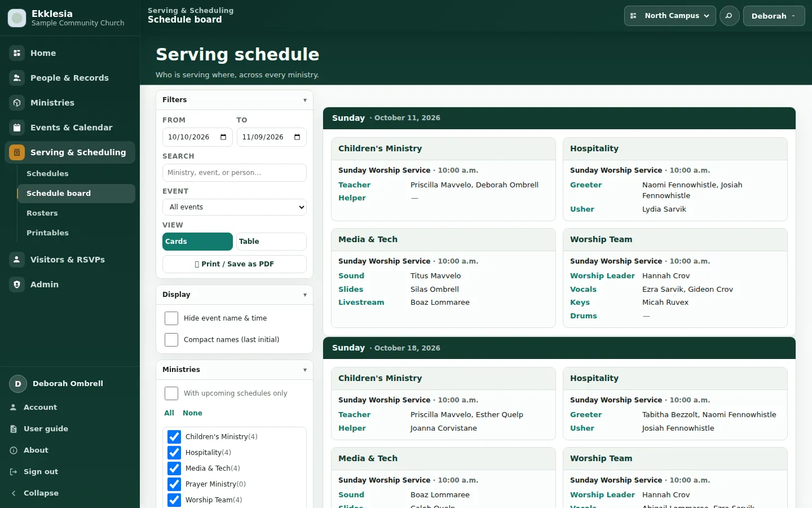Click the Ekklesia church logo
Screen dimensions: 812x508
coord(17,18)
